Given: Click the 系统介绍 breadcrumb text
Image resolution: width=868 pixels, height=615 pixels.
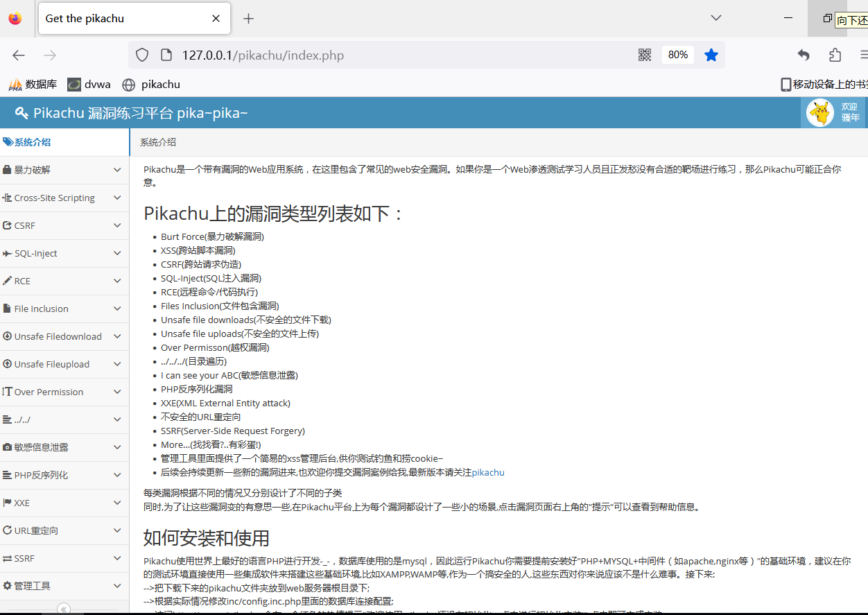Looking at the screenshot, I should (158, 142).
